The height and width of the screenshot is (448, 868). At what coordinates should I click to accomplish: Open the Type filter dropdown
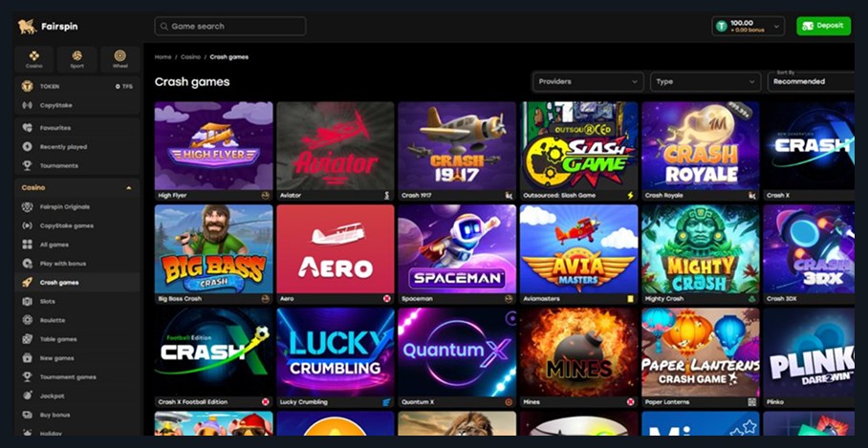click(x=705, y=81)
